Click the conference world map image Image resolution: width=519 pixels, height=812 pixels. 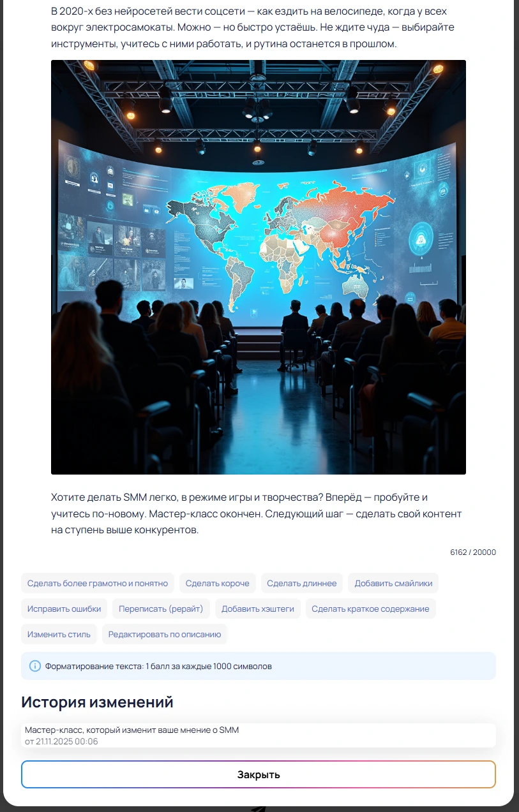(x=259, y=267)
